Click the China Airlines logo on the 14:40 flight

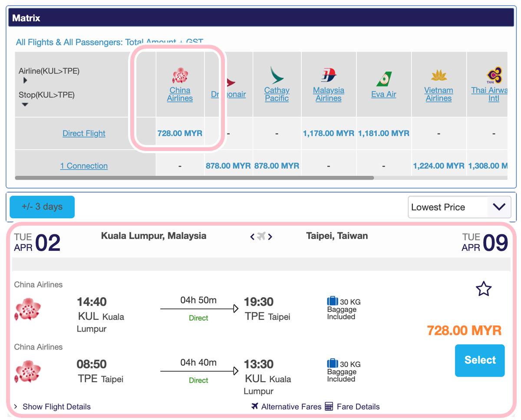tap(28, 309)
